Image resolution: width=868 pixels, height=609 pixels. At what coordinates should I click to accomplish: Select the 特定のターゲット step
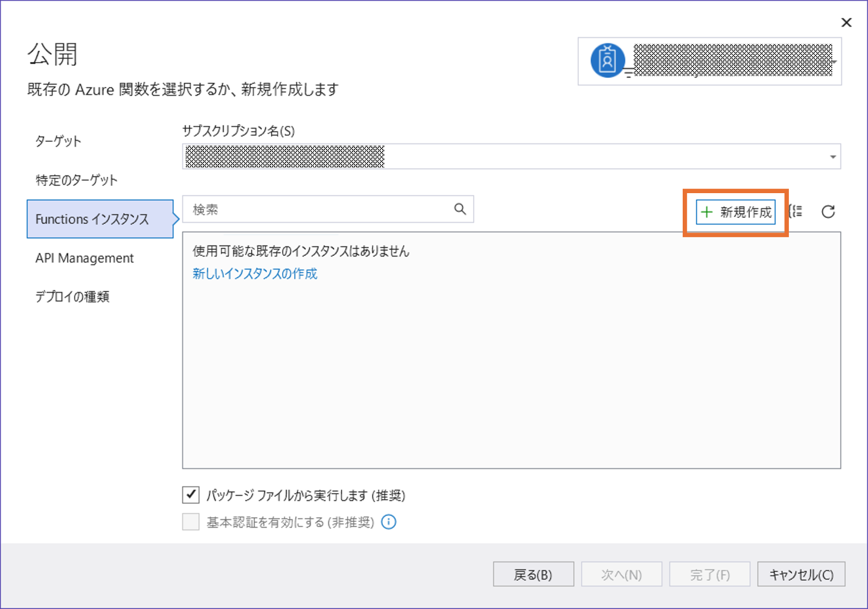(x=76, y=179)
